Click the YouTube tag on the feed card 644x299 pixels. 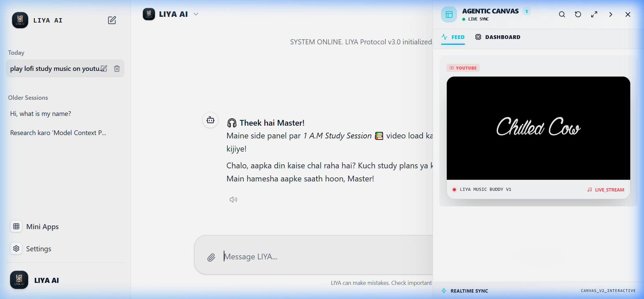pos(463,68)
